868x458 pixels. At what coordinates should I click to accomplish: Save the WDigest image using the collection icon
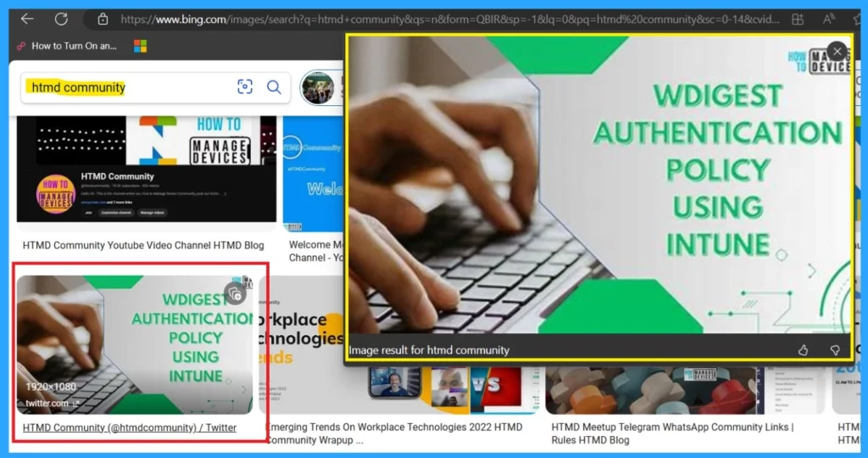tap(236, 293)
